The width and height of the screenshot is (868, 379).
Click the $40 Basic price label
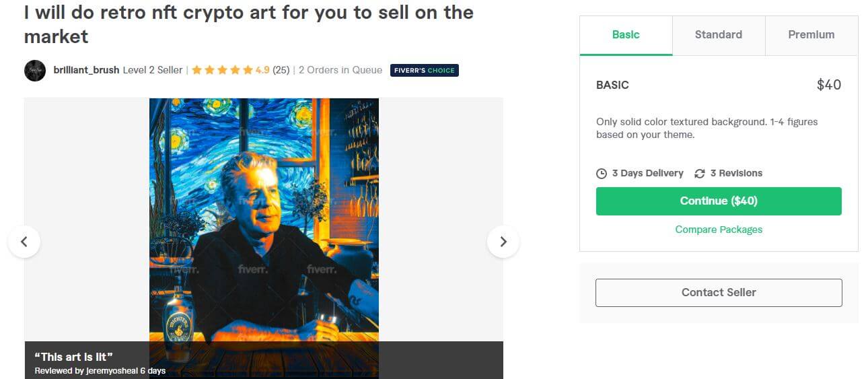point(829,85)
